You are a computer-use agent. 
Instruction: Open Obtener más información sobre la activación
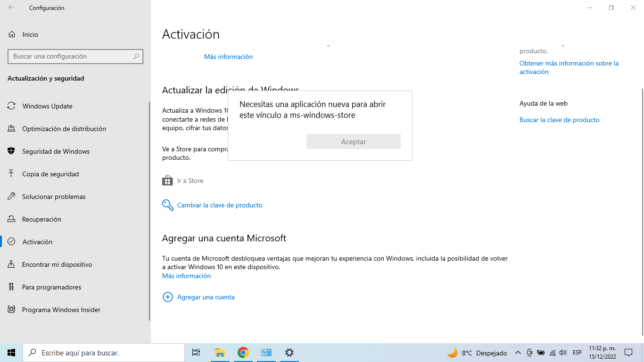pos(569,67)
